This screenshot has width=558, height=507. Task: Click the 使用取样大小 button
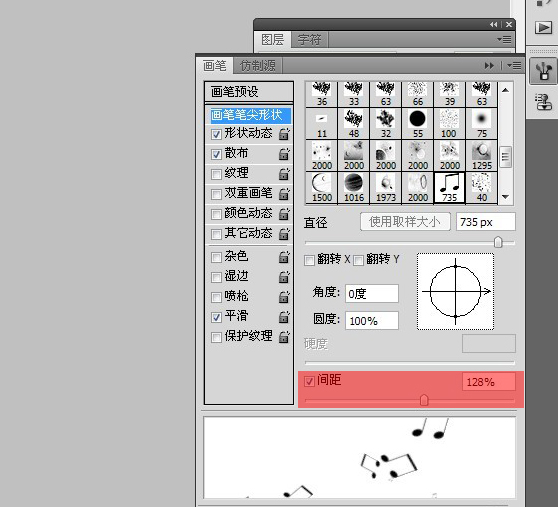(x=405, y=222)
